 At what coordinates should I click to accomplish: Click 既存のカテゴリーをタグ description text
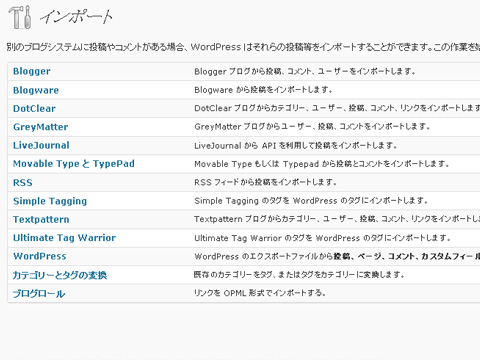click(x=299, y=275)
